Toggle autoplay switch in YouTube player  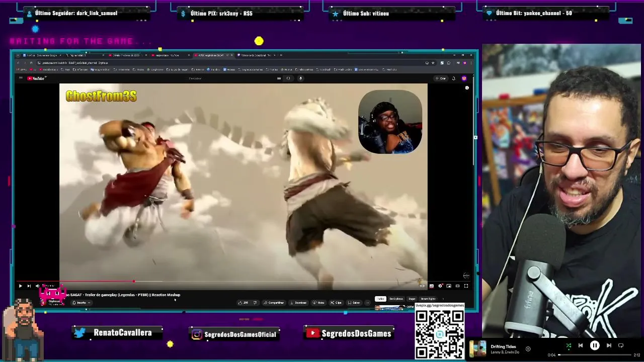pyautogui.click(x=422, y=286)
